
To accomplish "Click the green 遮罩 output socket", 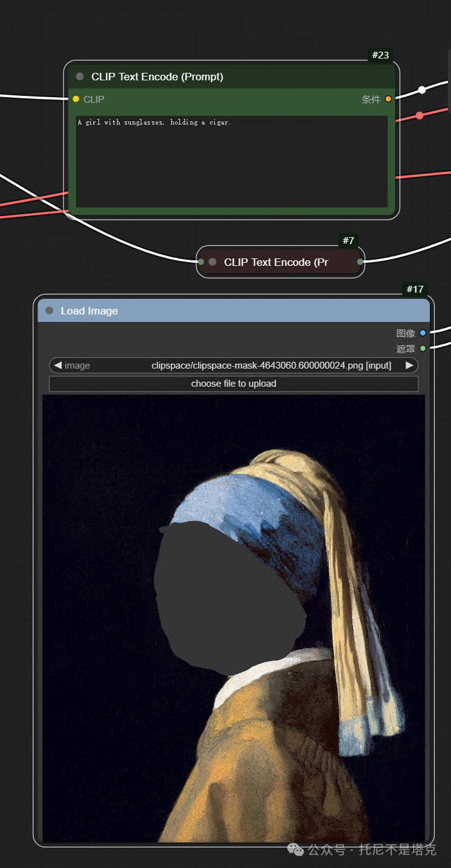I will coord(423,348).
